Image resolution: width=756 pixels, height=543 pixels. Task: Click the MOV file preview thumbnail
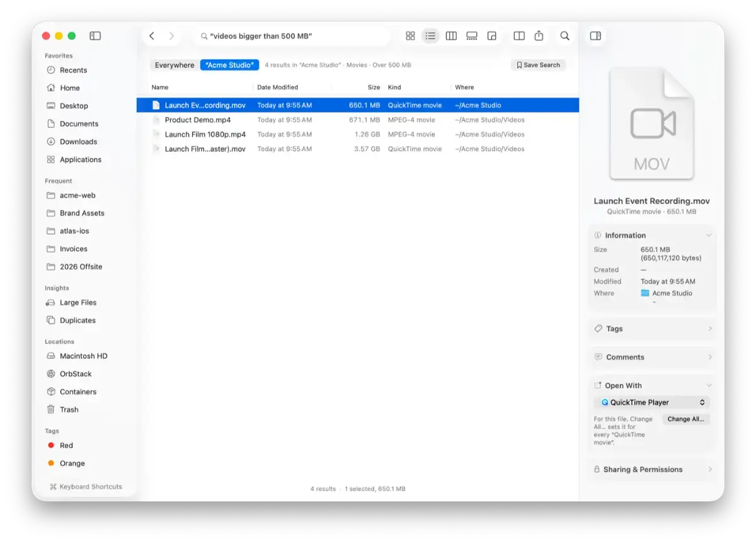652,124
